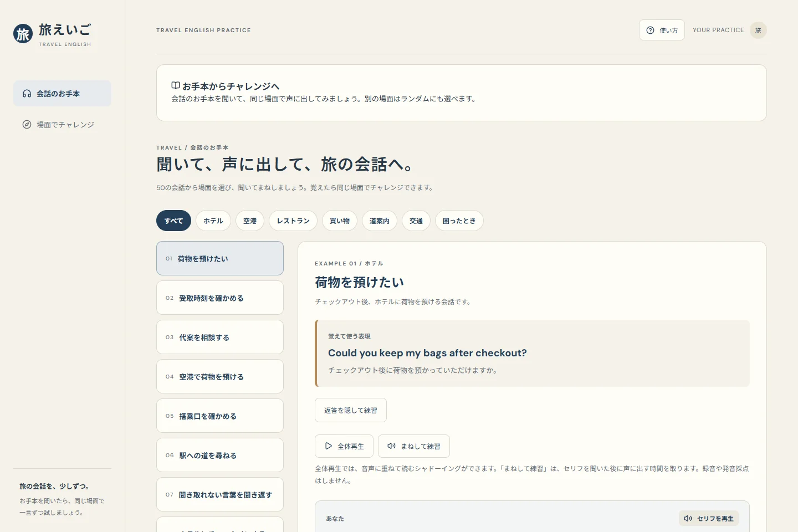Filter conversations by レストラン
798x532 pixels.
[293, 221]
